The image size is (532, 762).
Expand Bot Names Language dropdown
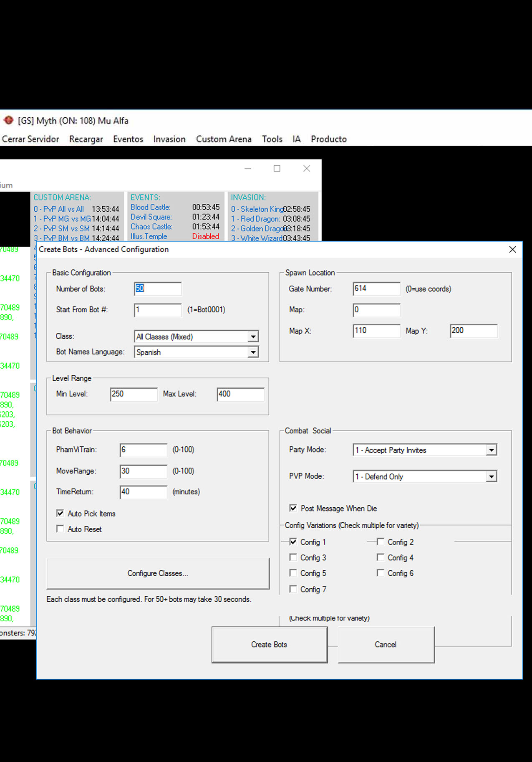[x=253, y=352]
